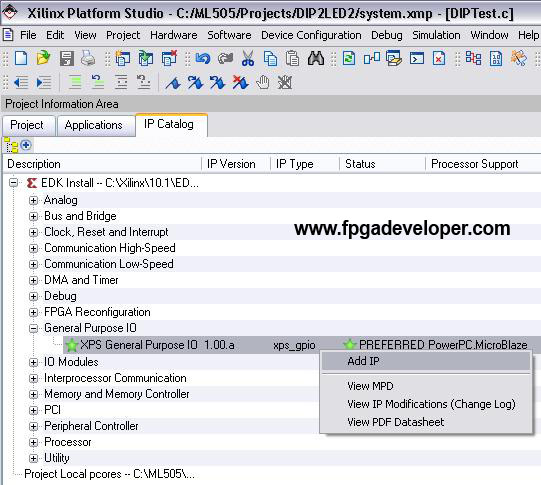Open the Device Configuration menu
Viewport: 541px width, 485px height.
click(311, 35)
